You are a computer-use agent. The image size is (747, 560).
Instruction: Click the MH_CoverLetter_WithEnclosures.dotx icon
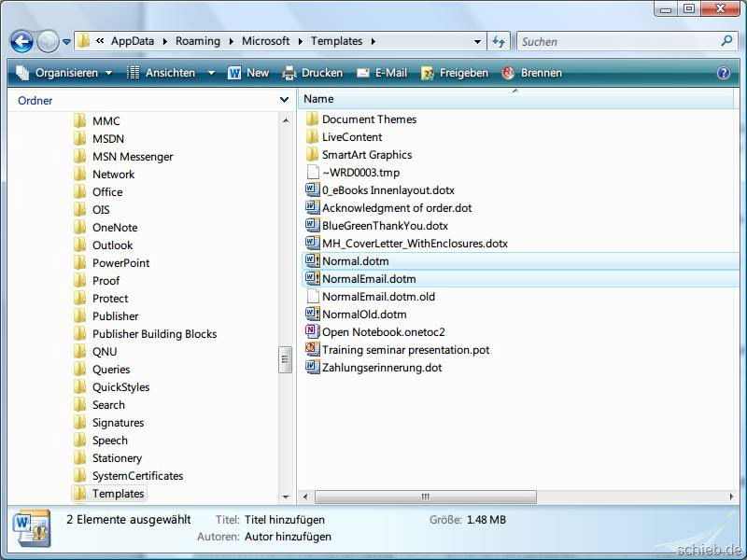point(312,244)
